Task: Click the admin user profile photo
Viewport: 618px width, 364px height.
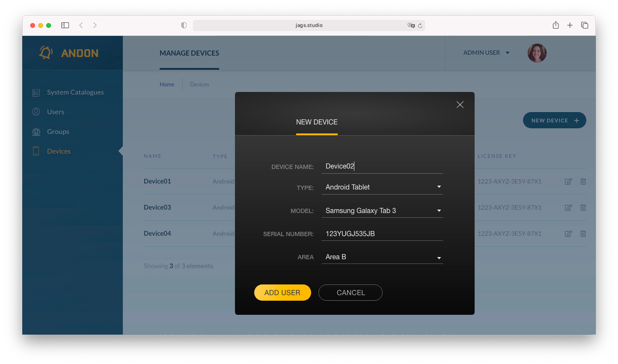Action: [537, 53]
